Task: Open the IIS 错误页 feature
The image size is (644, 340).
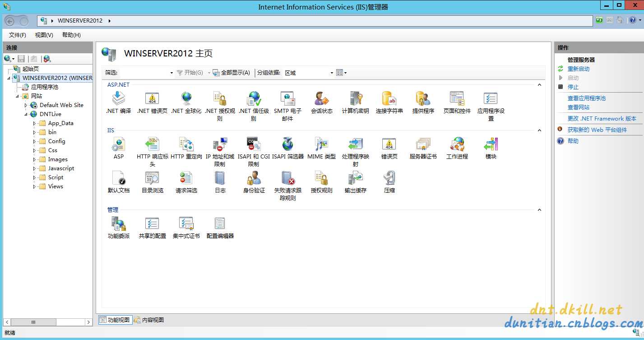Action: 389,148
